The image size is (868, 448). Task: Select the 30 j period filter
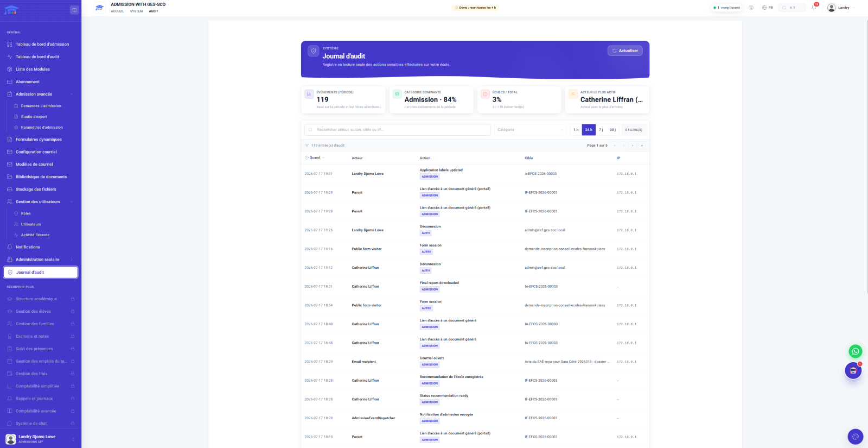click(612, 130)
